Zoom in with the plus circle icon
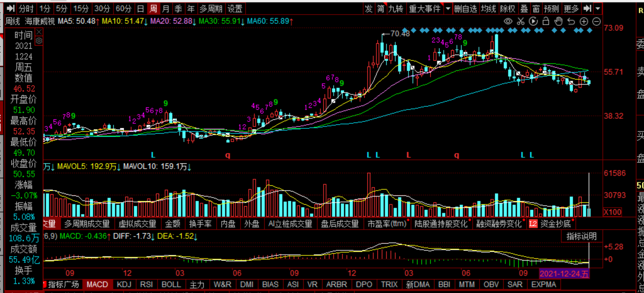644x293 pixels. pos(584,21)
